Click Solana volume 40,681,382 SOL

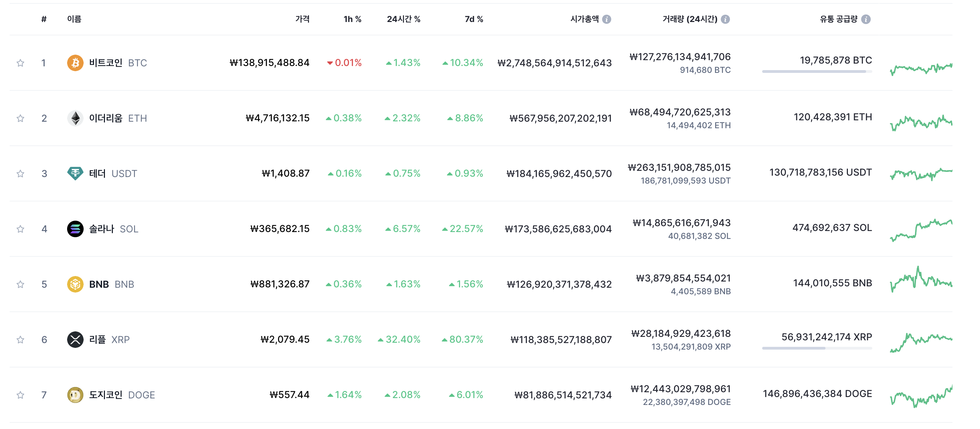[699, 236]
